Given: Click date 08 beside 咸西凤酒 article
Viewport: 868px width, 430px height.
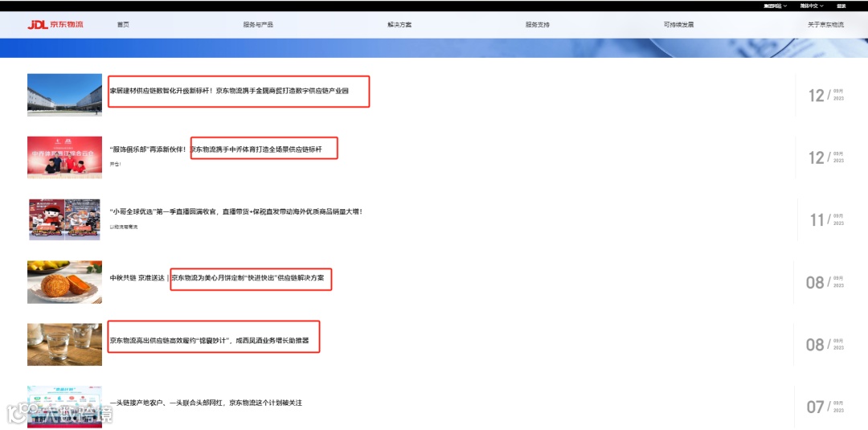Looking at the screenshot, I should 825,344.
